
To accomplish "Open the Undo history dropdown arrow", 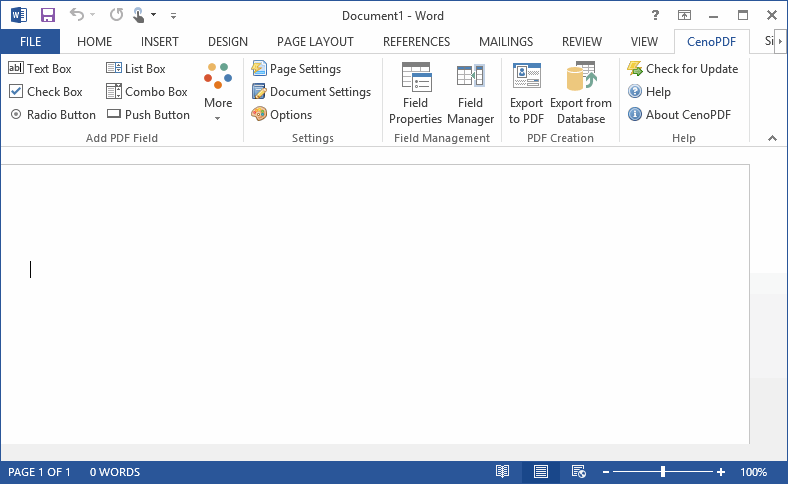I will point(92,15).
